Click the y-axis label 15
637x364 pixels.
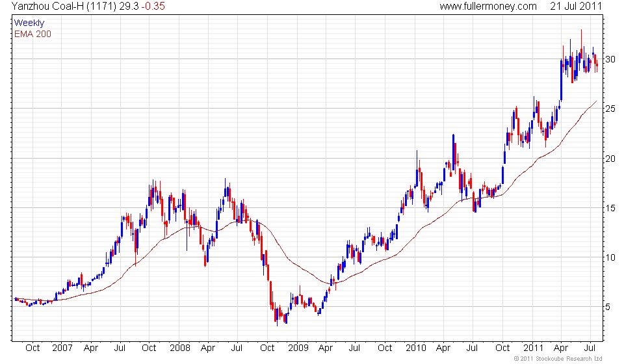610,208
